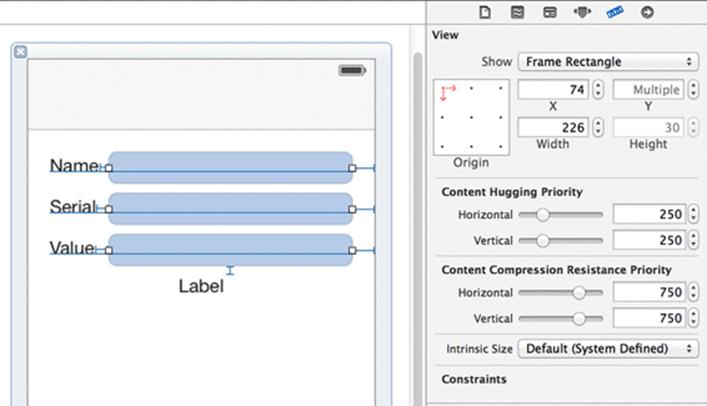Click the X field showing 74

pyautogui.click(x=553, y=89)
